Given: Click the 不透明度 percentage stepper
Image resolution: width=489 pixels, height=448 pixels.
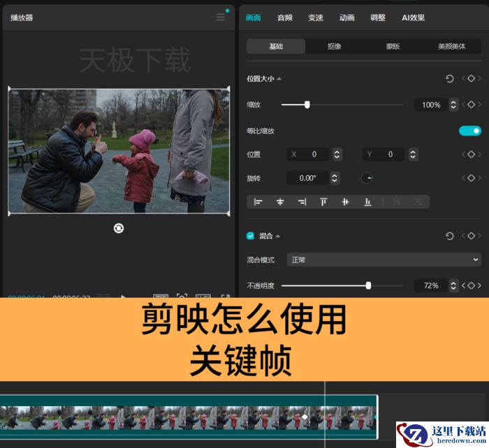Looking at the screenshot, I should 453,285.
